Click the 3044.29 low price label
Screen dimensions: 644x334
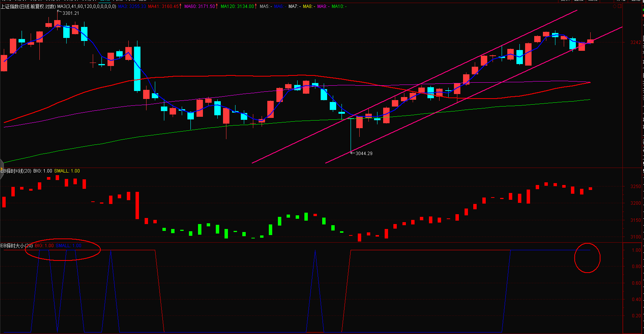(364, 154)
